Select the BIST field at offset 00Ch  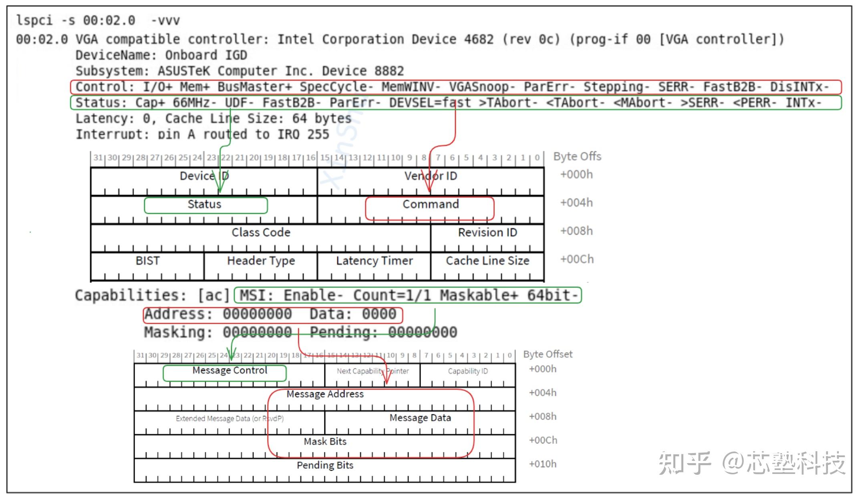pyautogui.click(x=147, y=261)
